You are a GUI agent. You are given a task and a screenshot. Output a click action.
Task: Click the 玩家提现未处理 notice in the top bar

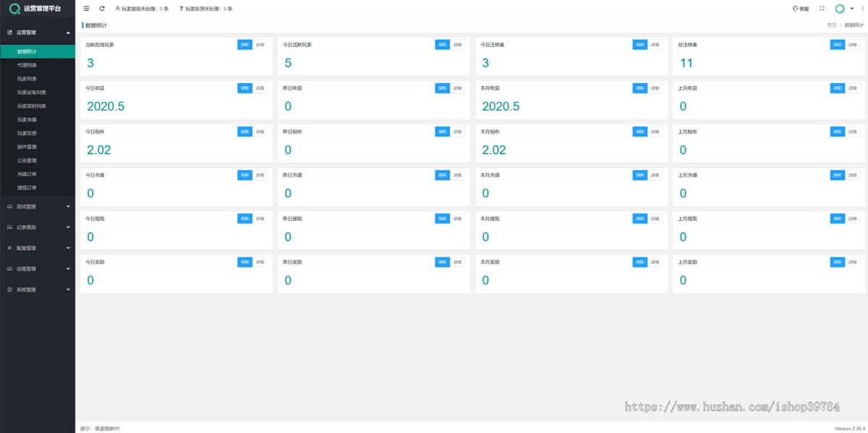142,9
